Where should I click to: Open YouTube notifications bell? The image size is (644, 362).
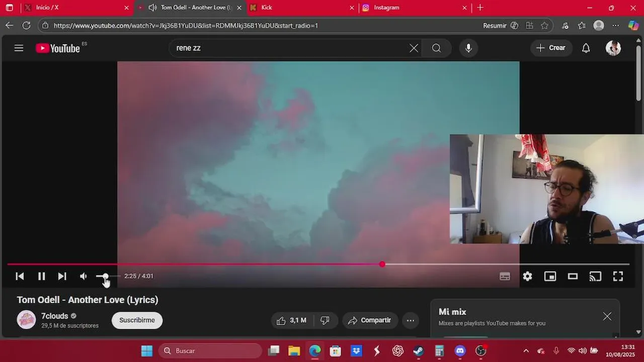click(x=586, y=48)
